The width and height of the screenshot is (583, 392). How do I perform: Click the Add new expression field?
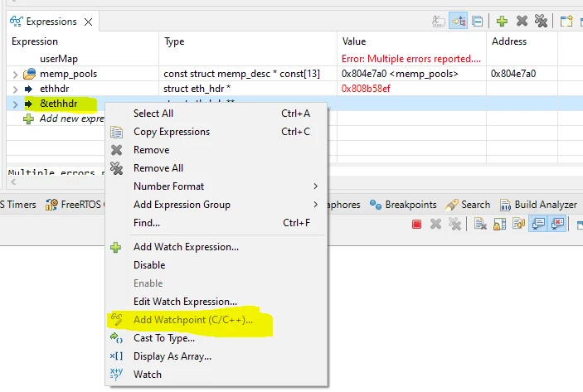pyautogui.click(x=72, y=119)
